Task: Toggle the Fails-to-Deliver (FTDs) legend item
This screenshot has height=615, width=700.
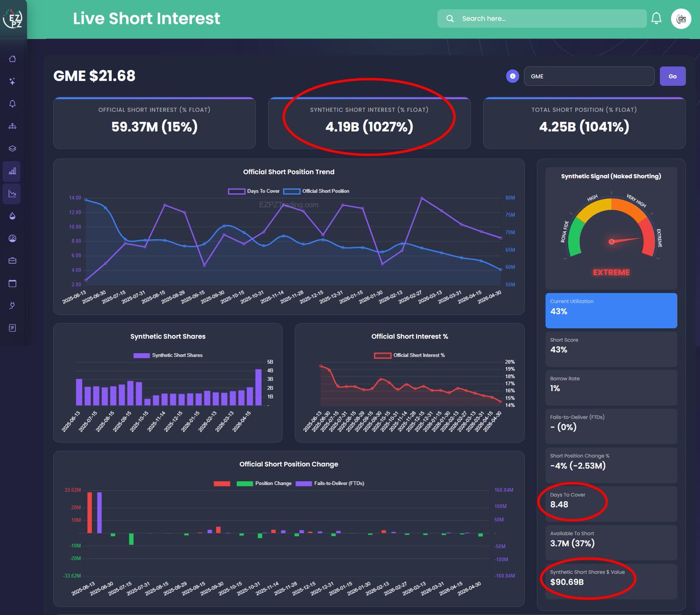Action: pos(330,484)
